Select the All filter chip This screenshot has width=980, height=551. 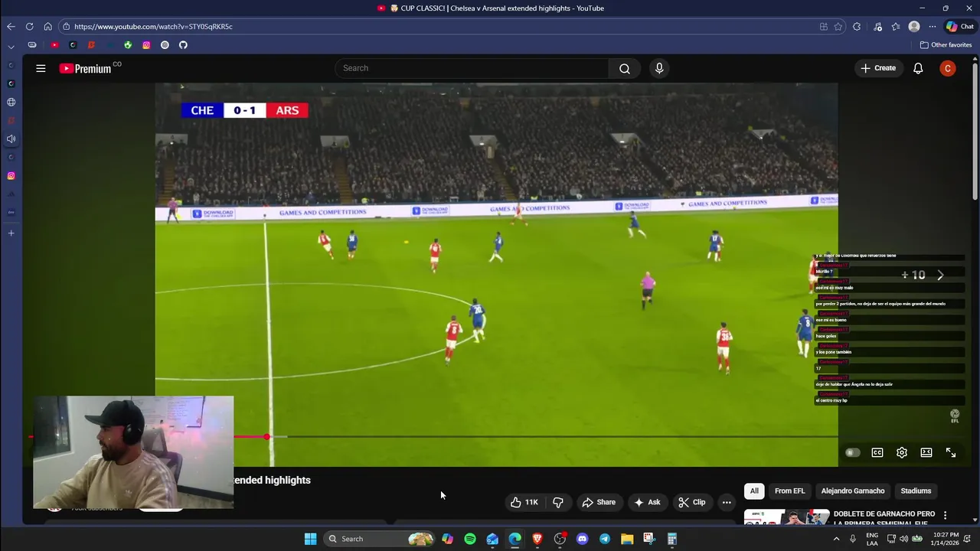754,491
